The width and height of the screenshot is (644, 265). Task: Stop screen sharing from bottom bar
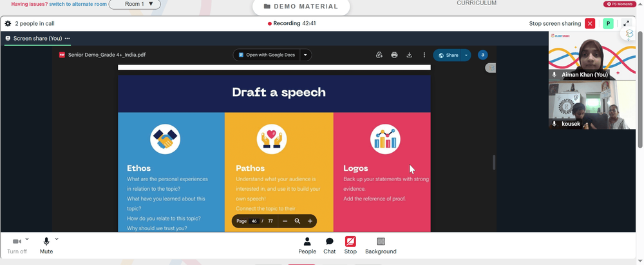(350, 246)
